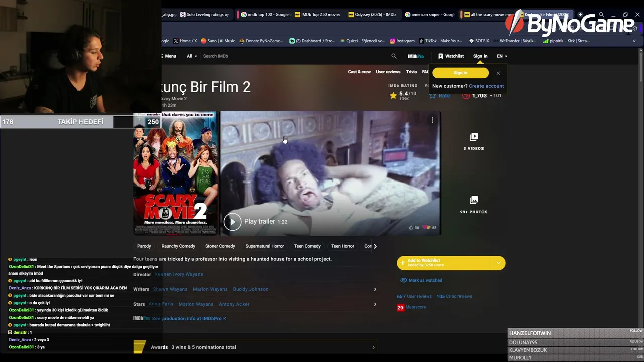Screen dimensions: 644x362
Task: Expand the Writers credits row chevron
Action: tap(375, 289)
